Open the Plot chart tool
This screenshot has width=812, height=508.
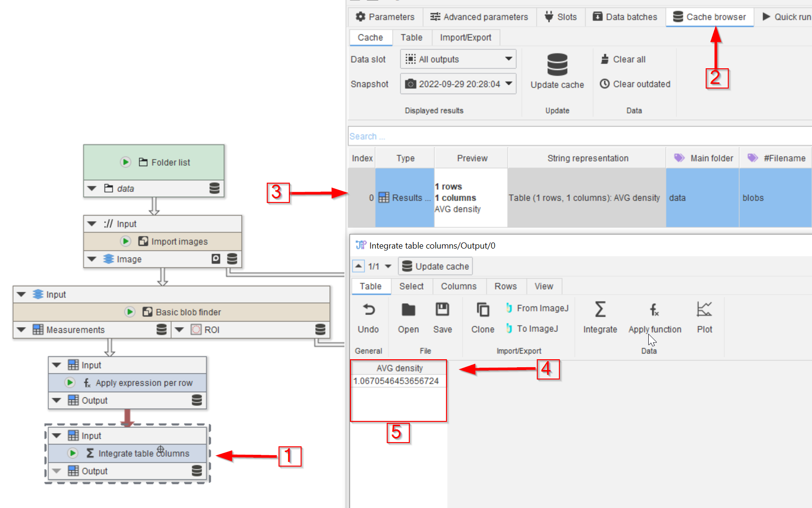coord(704,310)
